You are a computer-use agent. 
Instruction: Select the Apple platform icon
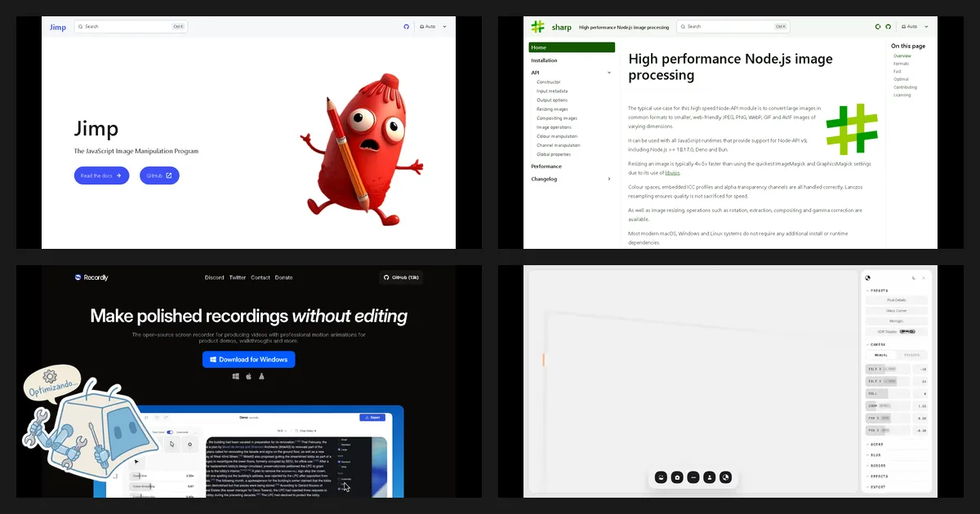click(x=248, y=377)
